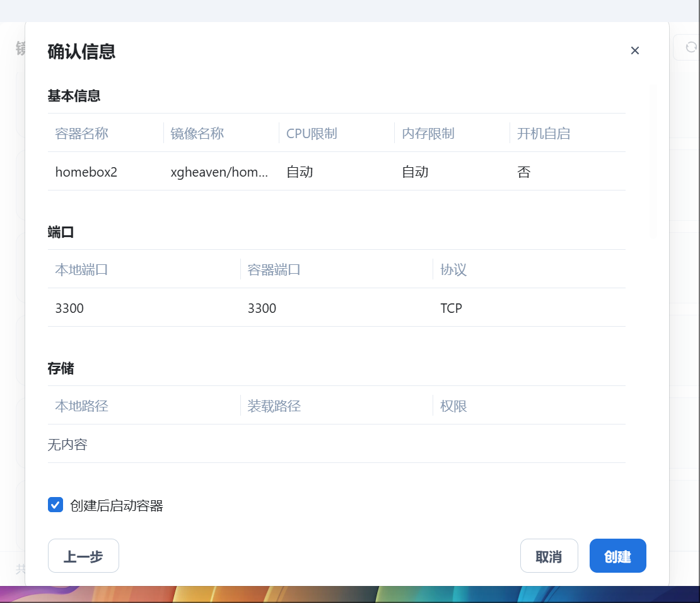Click the 本地端口 column header
700x603 pixels.
(x=82, y=270)
